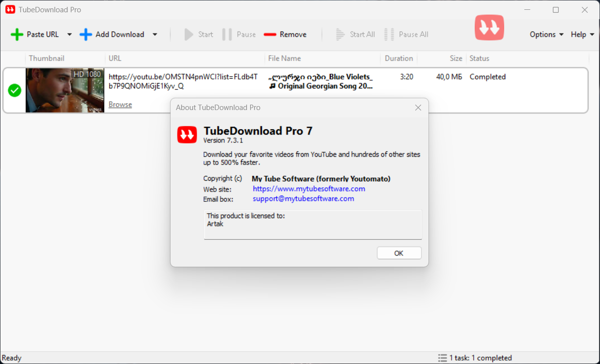Sort by the Duration column header
This screenshot has width=600, height=364.
[399, 58]
